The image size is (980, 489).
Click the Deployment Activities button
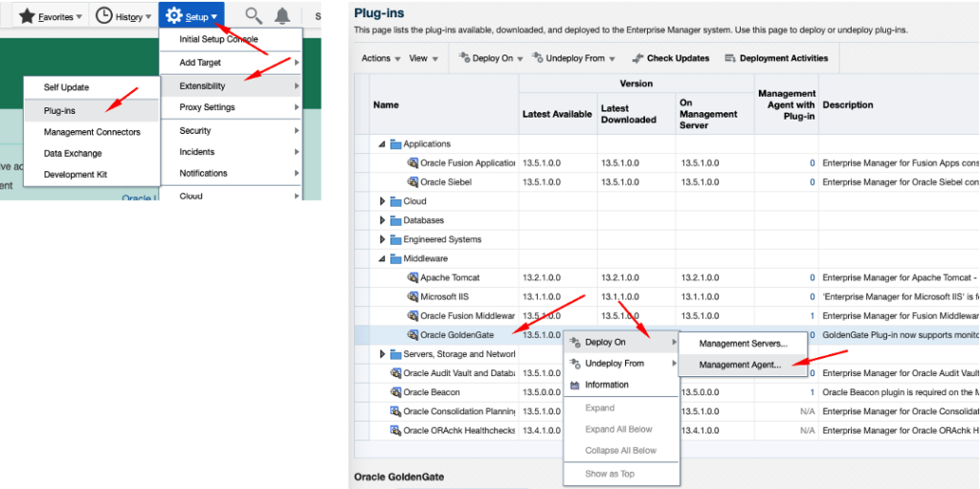coord(777,58)
